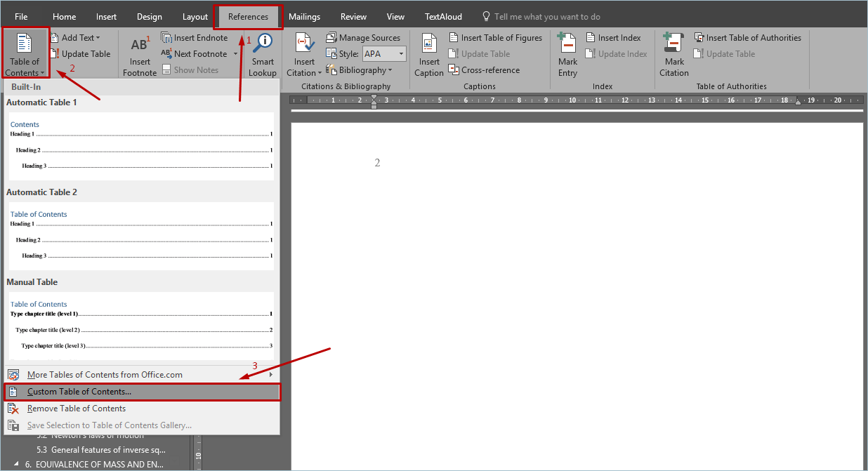Click Insert Table of Figures
Viewport: 868px width, 471px height.
click(x=495, y=38)
